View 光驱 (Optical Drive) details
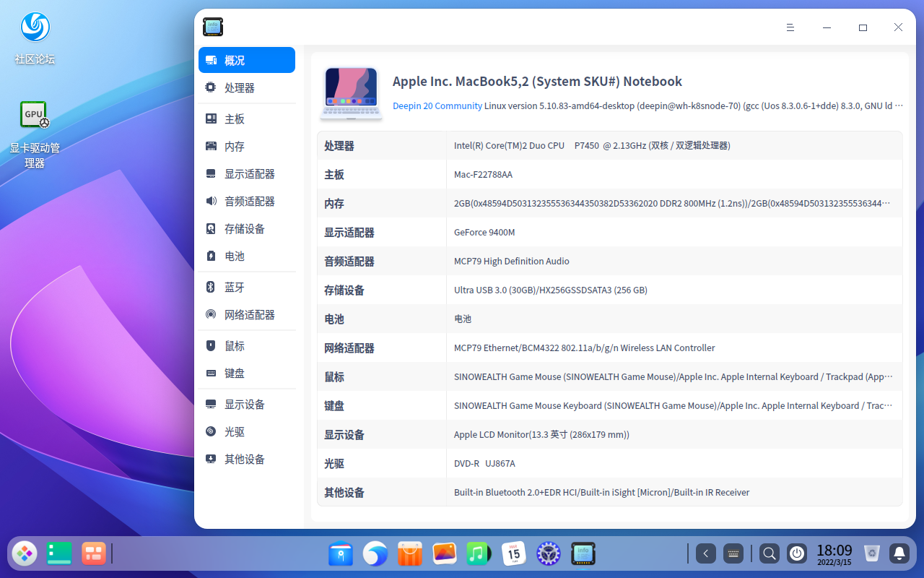Viewport: 924px width, 578px height. click(x=234, y=431)
